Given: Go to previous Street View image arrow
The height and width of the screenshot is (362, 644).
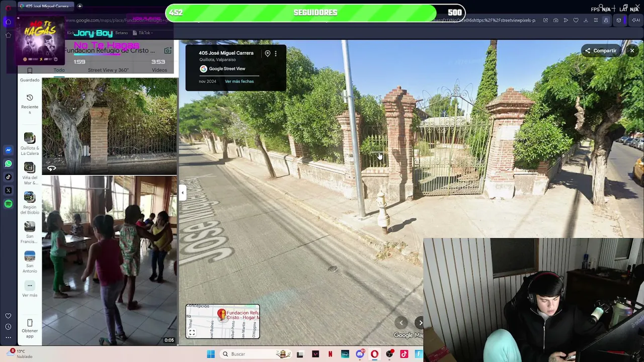Looking at the screenshot, I should click(401, 323).
